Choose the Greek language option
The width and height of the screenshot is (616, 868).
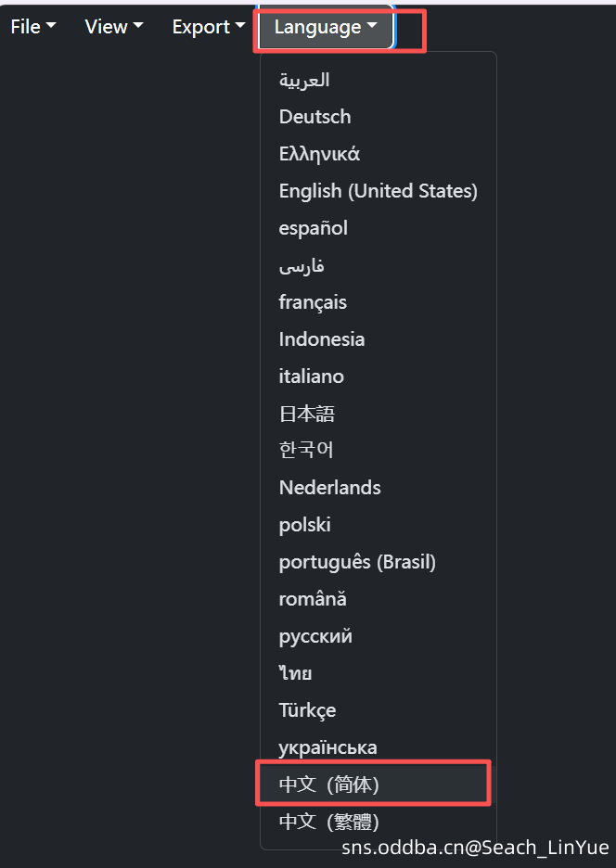(x=319, y=154)
